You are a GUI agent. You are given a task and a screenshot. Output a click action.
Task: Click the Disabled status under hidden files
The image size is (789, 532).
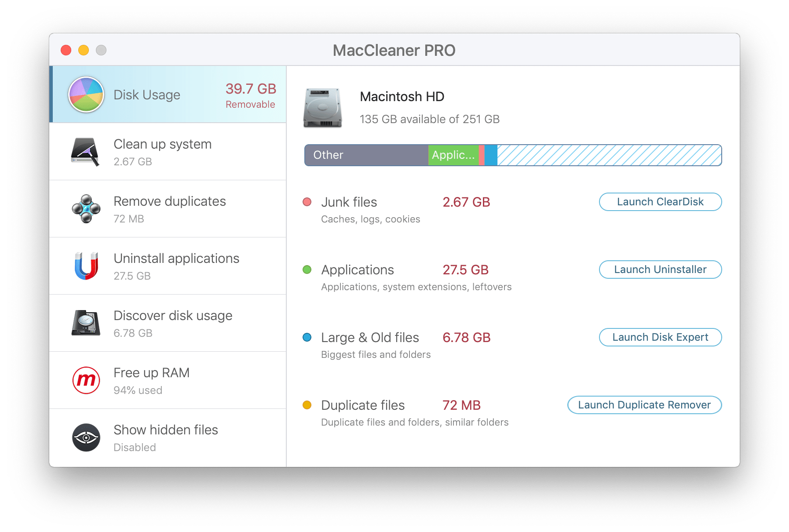[x=135, y=448]
